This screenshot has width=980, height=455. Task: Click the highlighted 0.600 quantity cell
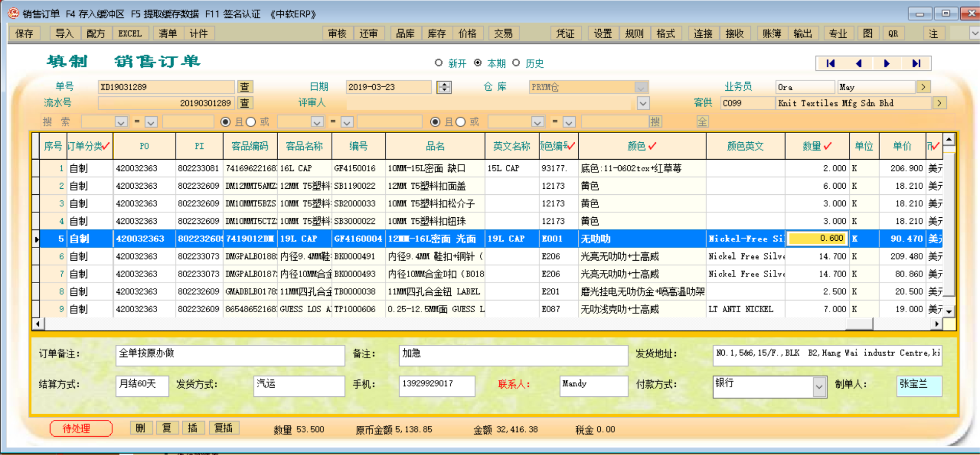click(818, 238)
